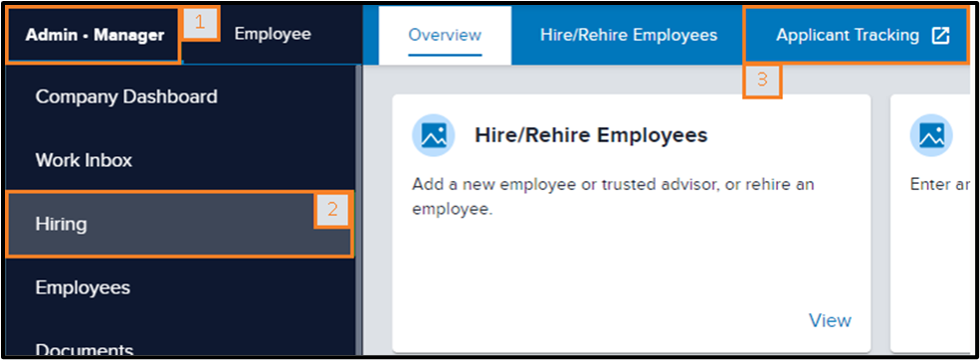
Task: Click the orange callout number 1
Action: point(199,23)
